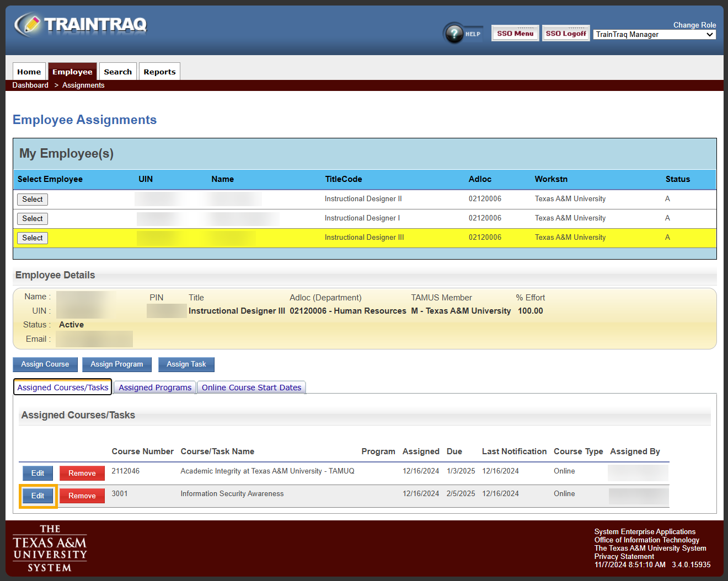The image size is (728, 581).
Task: Click the Texas A&M University System logo
Action: click(49, 547)
